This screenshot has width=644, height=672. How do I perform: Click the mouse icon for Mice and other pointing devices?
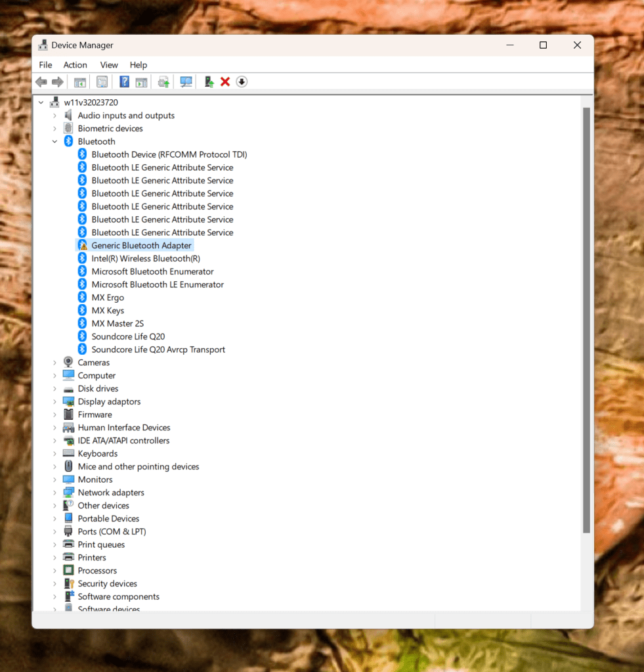(68, 466)
